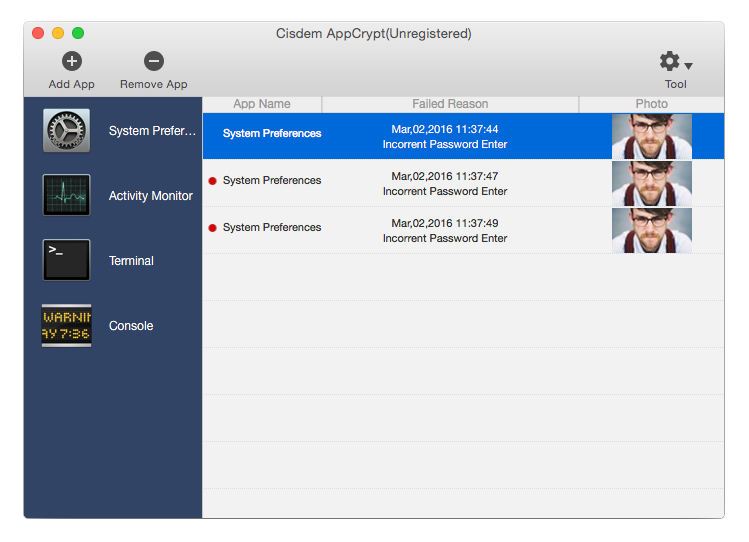Click the Terminal label in sidebar
Image resolution: width=749 pixels, height=542 pixels.
(x=131, y=261)
